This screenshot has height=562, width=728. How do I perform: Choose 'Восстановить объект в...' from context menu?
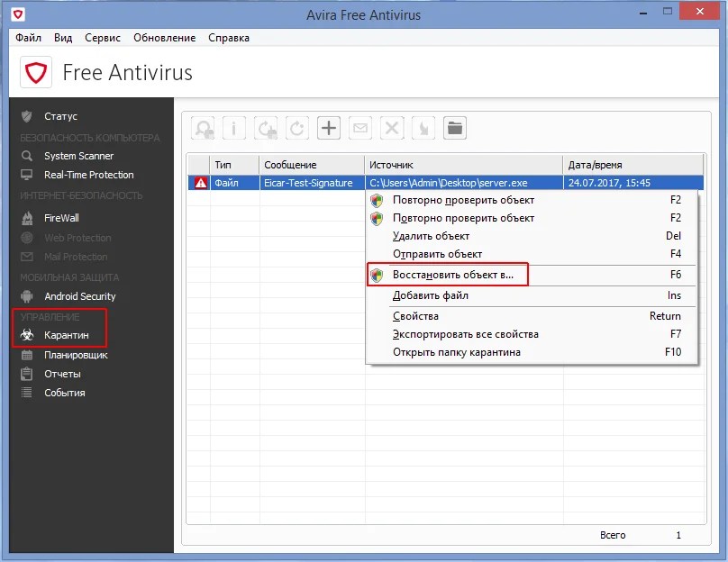452,275
